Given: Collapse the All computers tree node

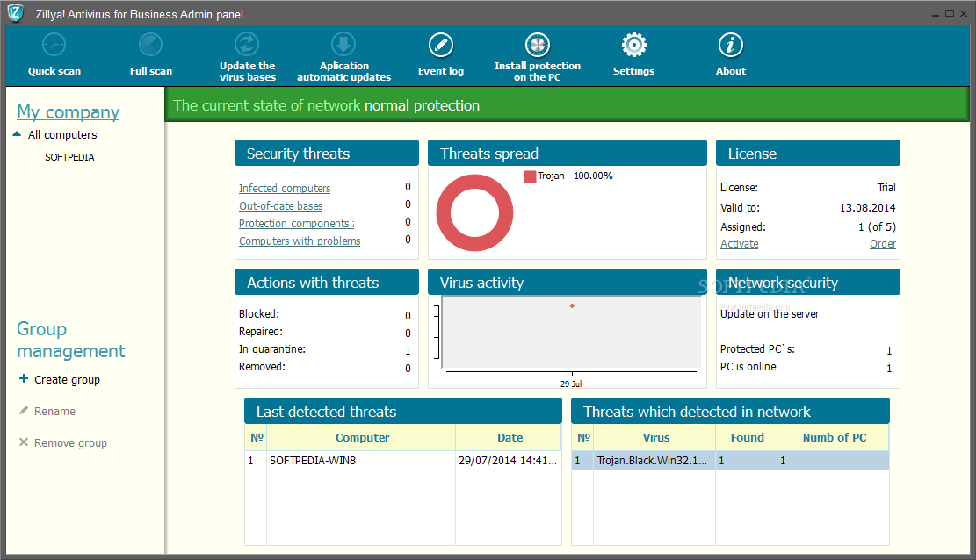Looking at the screenshot, I should (x=17, y=133).
